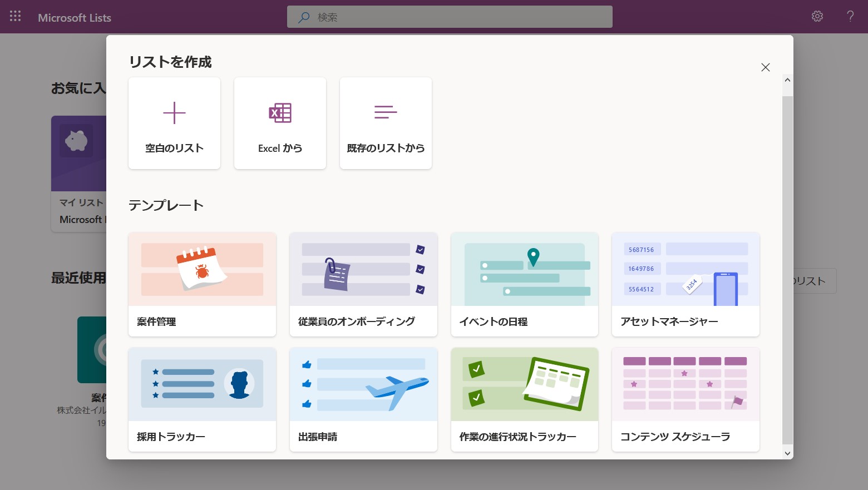Select the 従業員のオンボーディング template thumbnail
This screenshot has height=490, width=868.
tap(363, 269)
